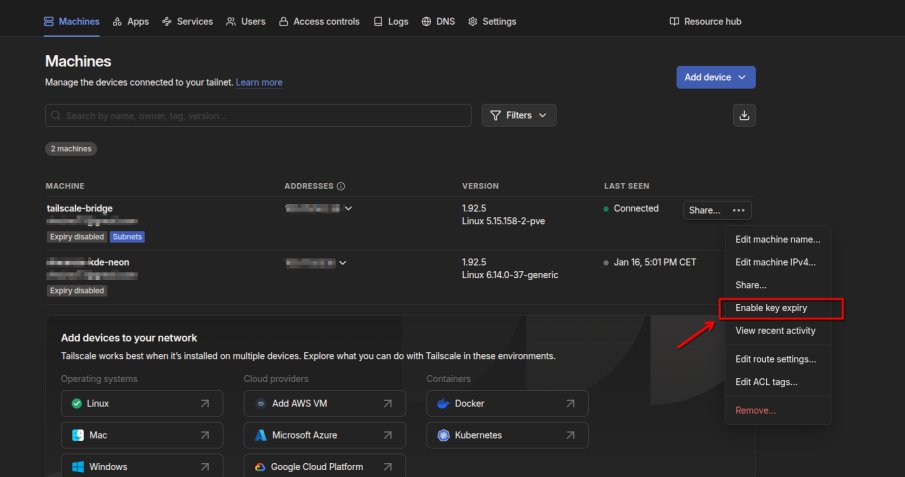Click the Mac Finder icon

pos(78,435)
